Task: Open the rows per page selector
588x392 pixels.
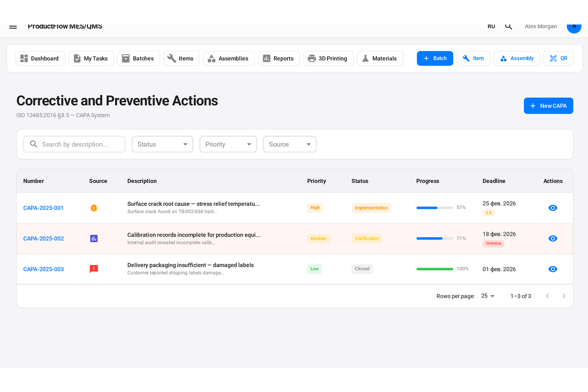Action: [487, 296]
